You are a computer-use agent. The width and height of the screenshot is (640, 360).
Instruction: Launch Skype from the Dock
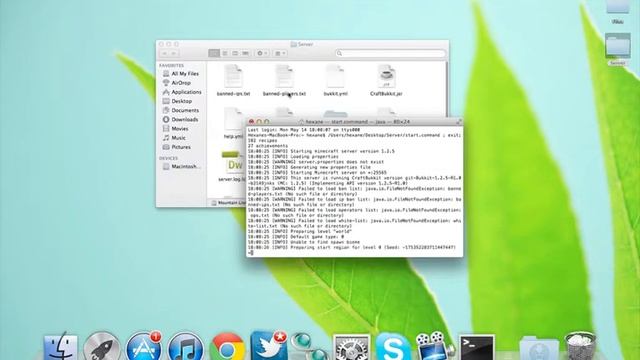(x=392, y=347)
